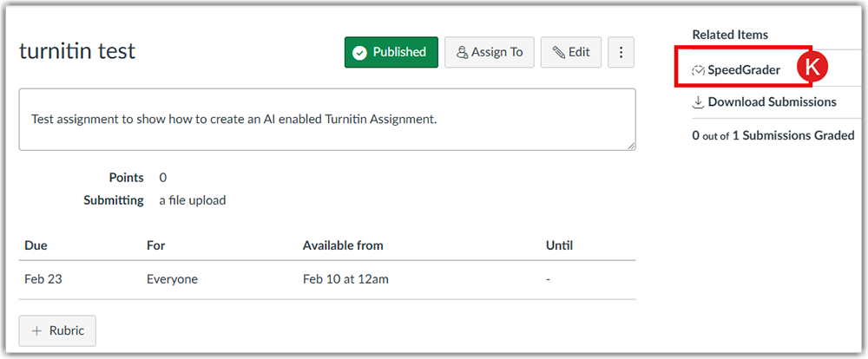The height and width of the screenshot is (359, 868).
Task: Click the Until column header
Action: [559, 245]
